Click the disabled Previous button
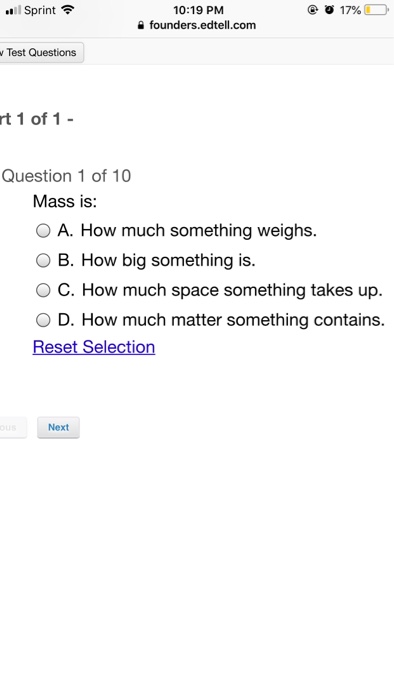The width and height of the screenshot is (394, 700). point(12,427)
